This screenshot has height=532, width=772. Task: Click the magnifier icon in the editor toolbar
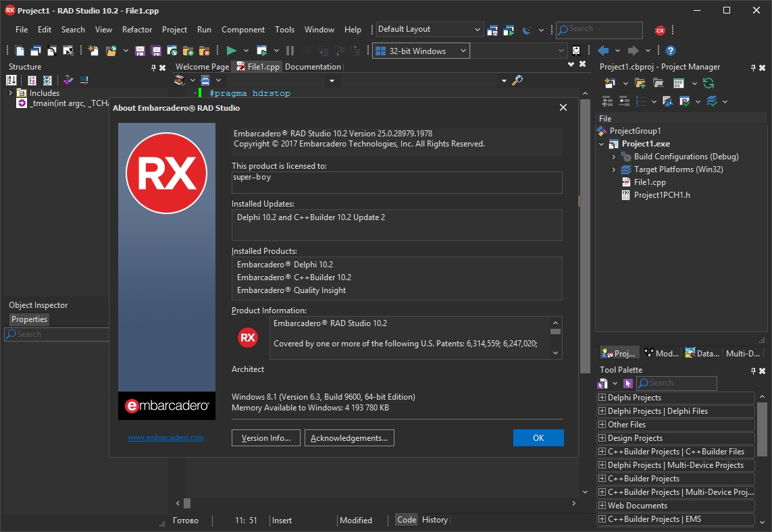click(517, 80)
